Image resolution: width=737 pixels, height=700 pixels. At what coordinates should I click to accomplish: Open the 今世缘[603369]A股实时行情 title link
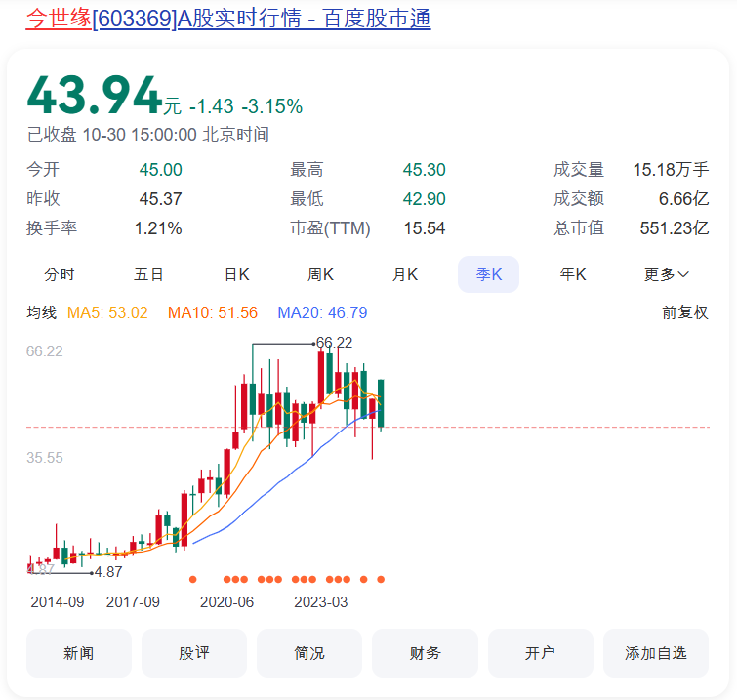[x=228, y=19]
